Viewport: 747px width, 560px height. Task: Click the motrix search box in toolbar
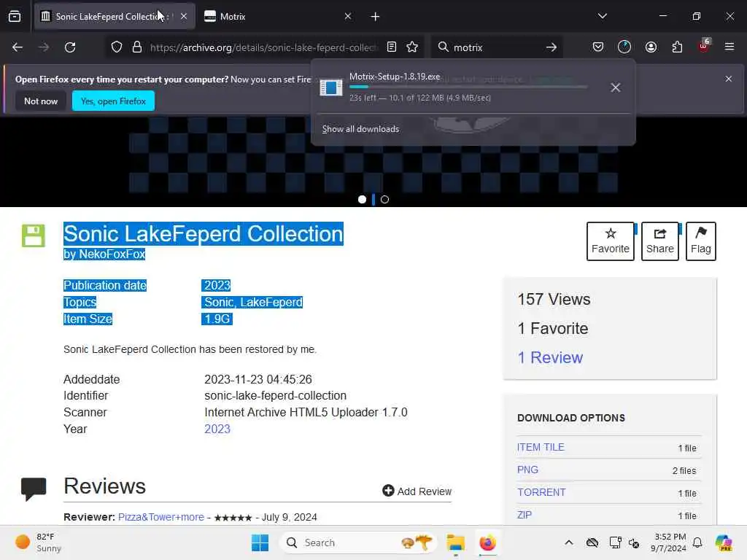(495, 47)
